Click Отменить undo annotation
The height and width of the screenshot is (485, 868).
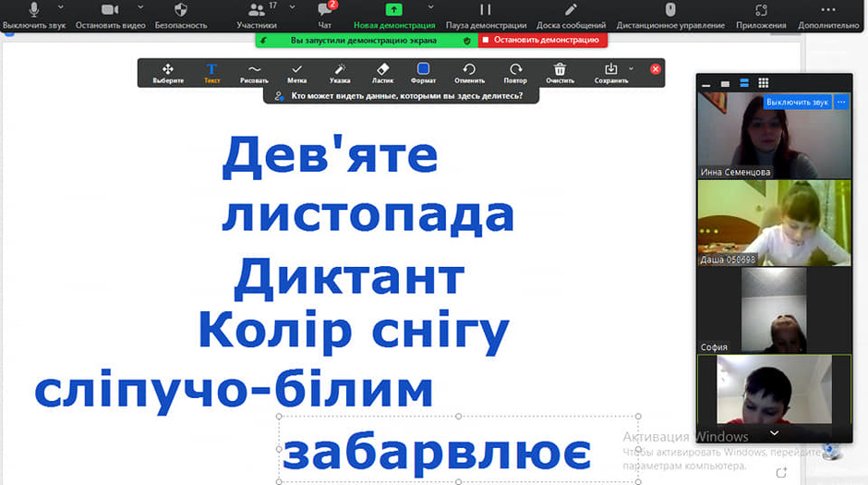point(469,73)
